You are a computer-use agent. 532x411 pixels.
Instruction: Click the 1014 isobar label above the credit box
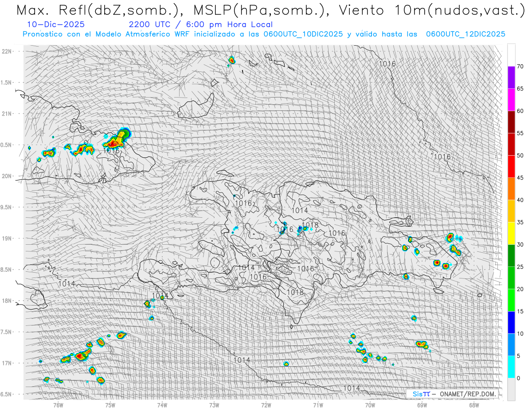[x=352, y=388]
